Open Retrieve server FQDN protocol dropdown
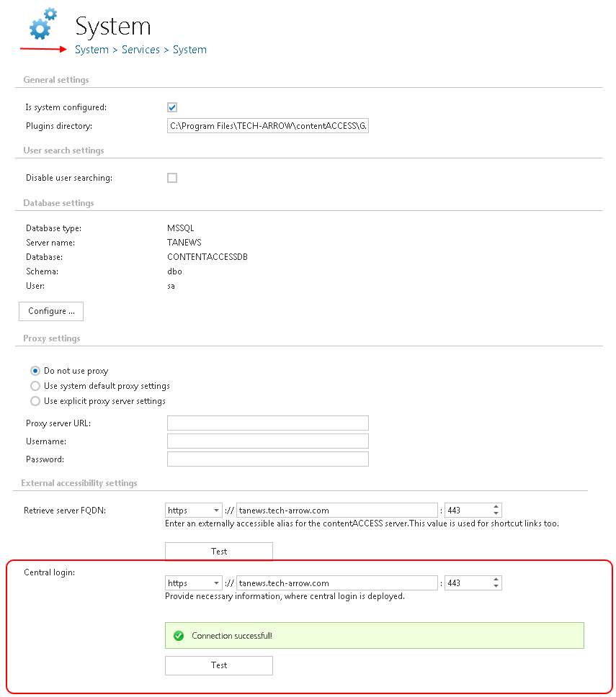 tap(193, 511)
